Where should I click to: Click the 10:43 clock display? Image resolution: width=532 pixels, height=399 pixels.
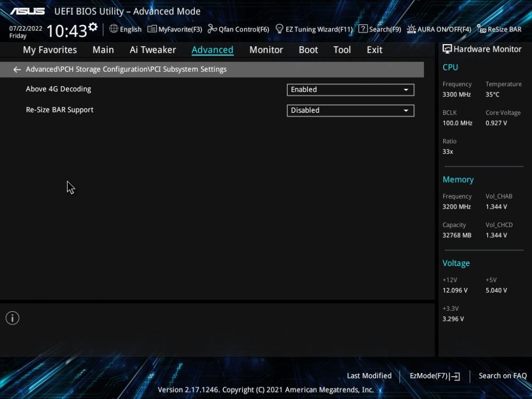(x=67, y=31)
